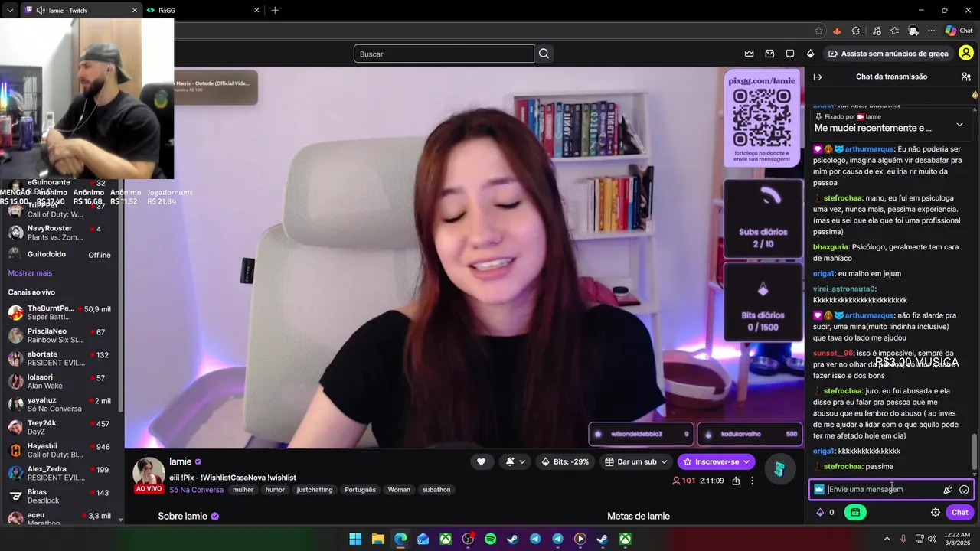Click the search magnifier button
This screenshot has height=551, width=980.
(x=544, y=54)
